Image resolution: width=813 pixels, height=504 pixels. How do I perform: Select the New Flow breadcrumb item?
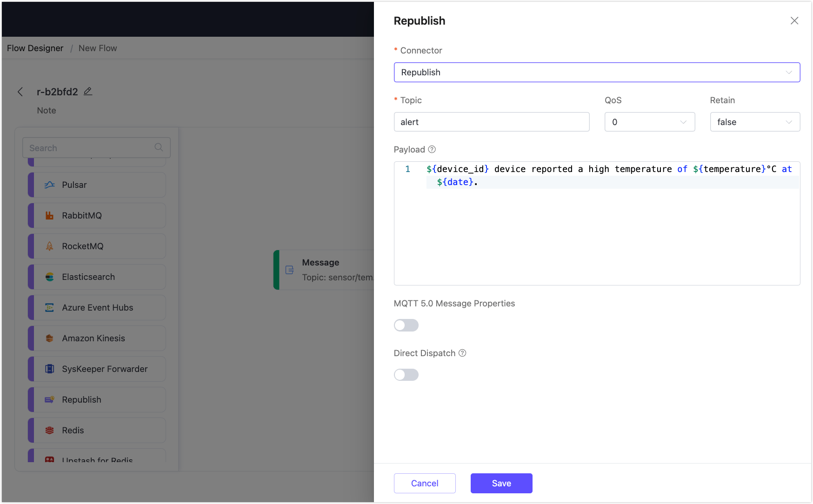coord(97,48)
